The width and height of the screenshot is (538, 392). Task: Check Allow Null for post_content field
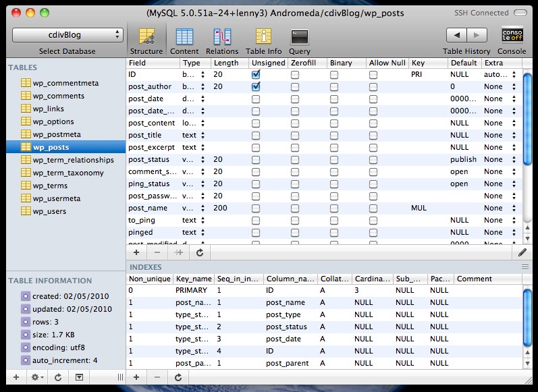[373, 123]
